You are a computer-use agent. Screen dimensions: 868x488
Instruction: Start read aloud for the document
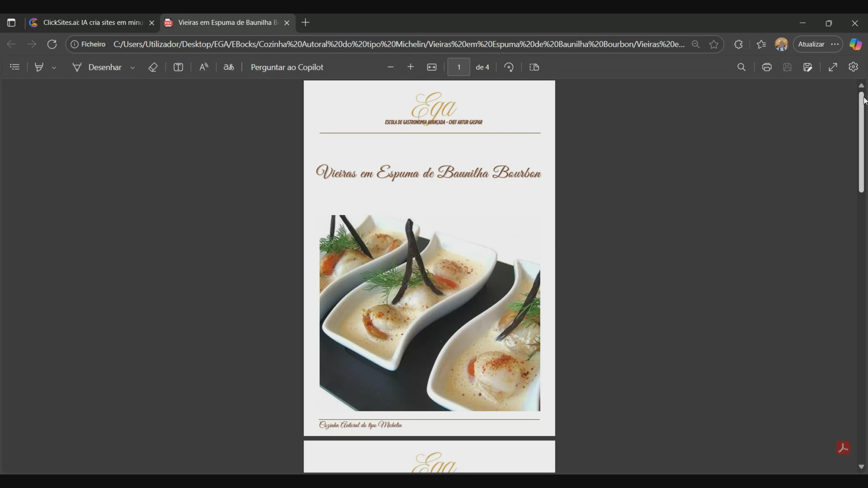(x=203, y=67)
